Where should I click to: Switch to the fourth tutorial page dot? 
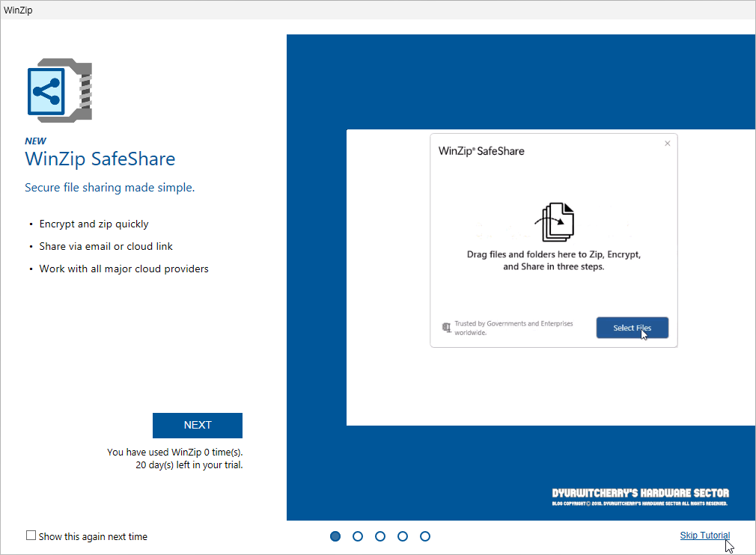tap(403, 536)
